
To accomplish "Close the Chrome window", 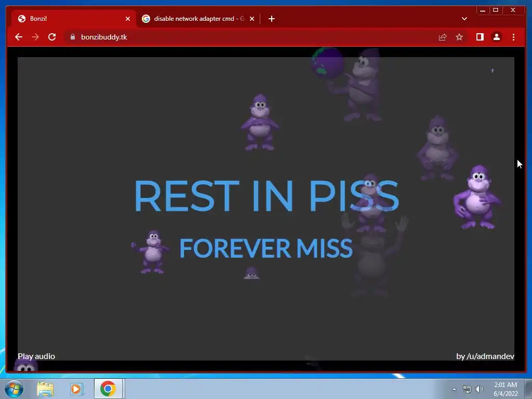I will coord(513,10).
